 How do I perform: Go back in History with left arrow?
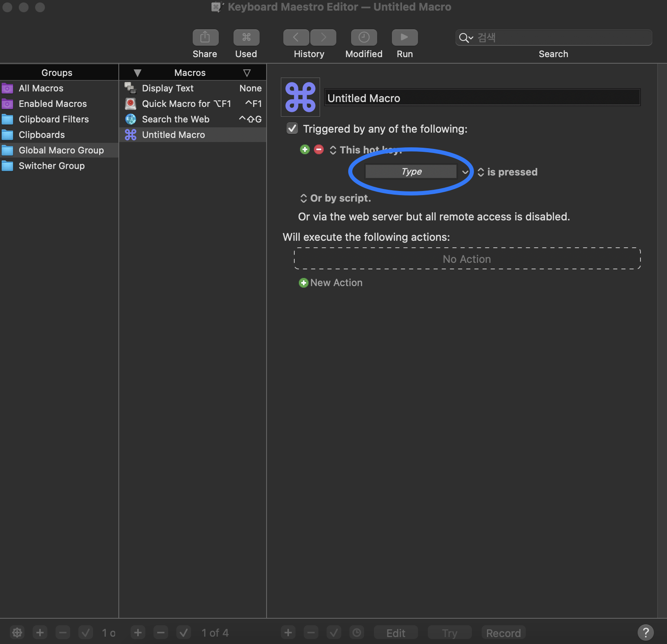[296, 38]
